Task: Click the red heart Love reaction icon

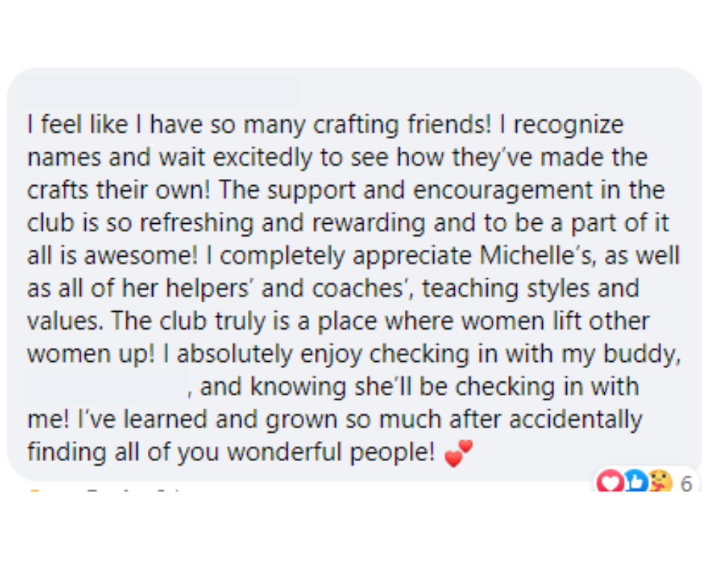Action: click(x=612, y=483)
